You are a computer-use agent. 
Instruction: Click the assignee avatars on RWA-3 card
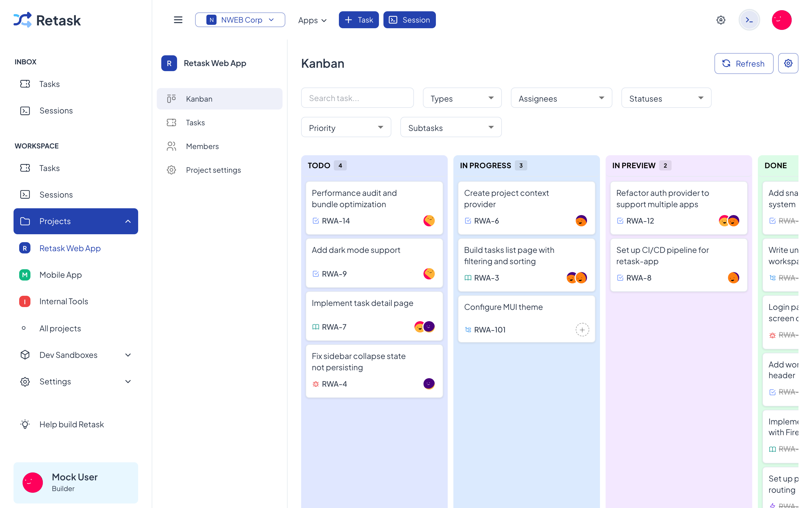click(577, 278)
